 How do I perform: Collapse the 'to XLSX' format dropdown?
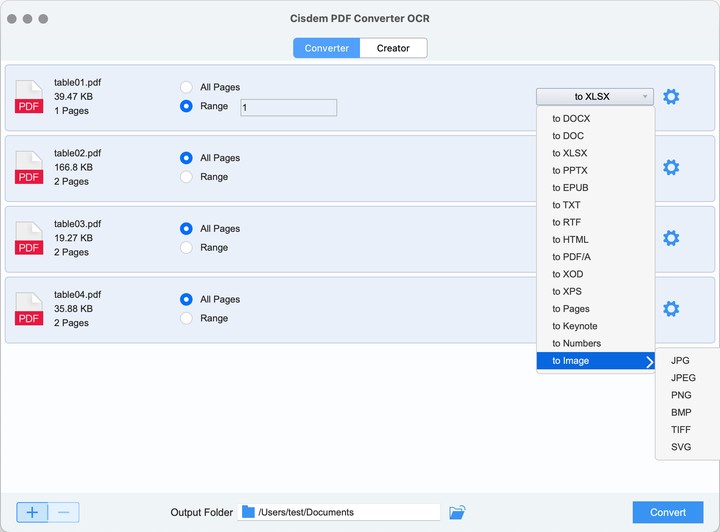click(x=595, y=96)
